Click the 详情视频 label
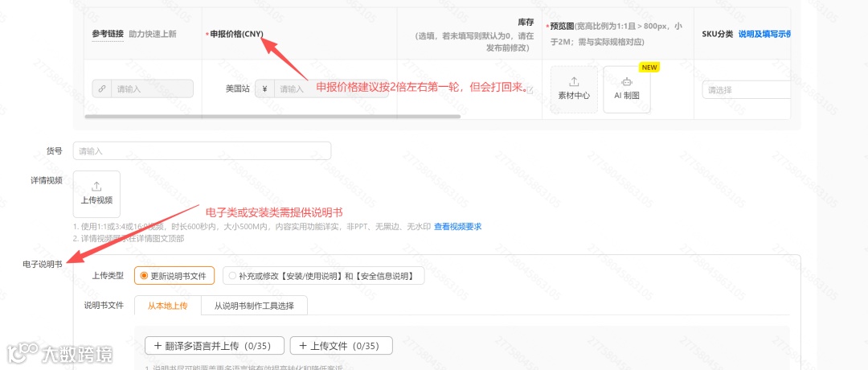The height and width of the screenshot is (370, 868). (47, 180)
